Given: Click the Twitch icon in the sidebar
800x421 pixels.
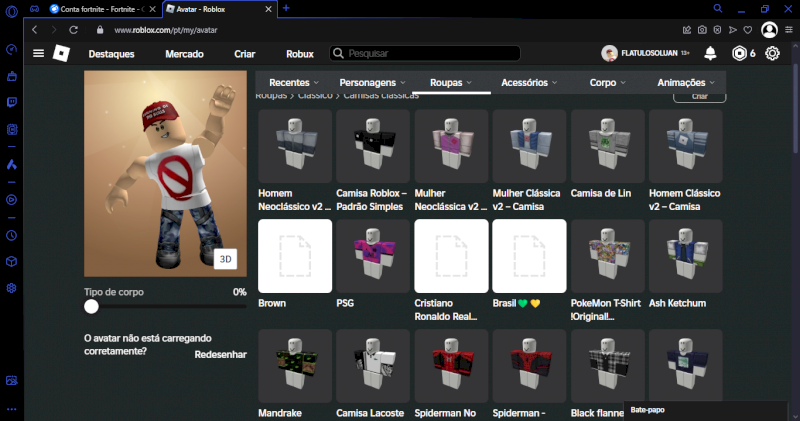Looking at the screenshot, I should click(x=12, y=102).
